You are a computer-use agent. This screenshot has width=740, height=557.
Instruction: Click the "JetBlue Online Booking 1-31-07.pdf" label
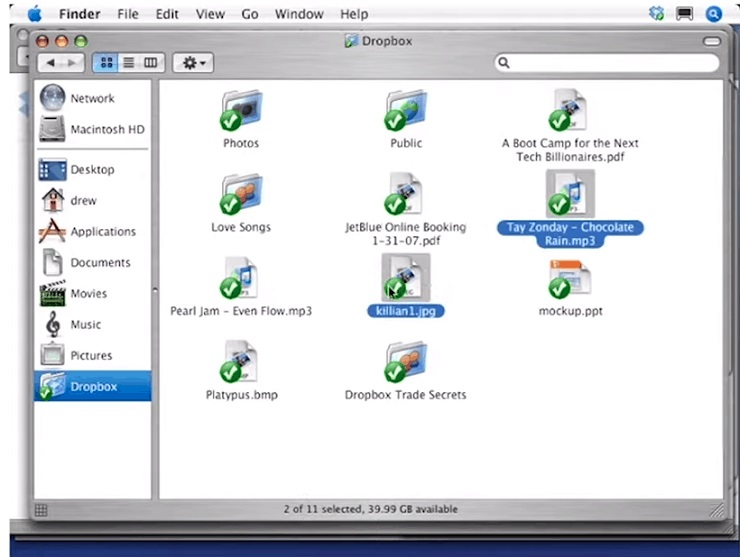pos(405,234)
